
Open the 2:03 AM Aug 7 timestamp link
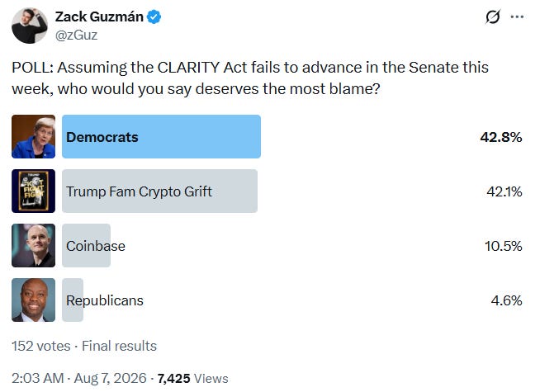(x=79, y=378)
